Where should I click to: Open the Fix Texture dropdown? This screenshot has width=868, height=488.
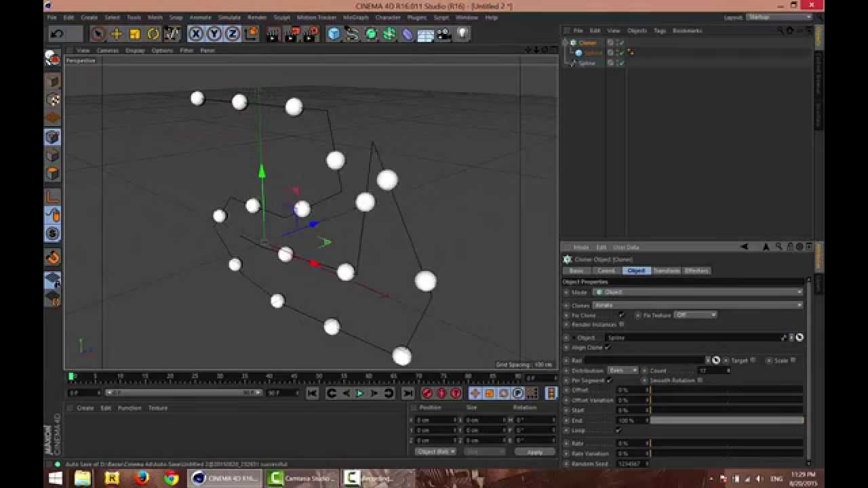pyautogui.click(x=695, y=314)
